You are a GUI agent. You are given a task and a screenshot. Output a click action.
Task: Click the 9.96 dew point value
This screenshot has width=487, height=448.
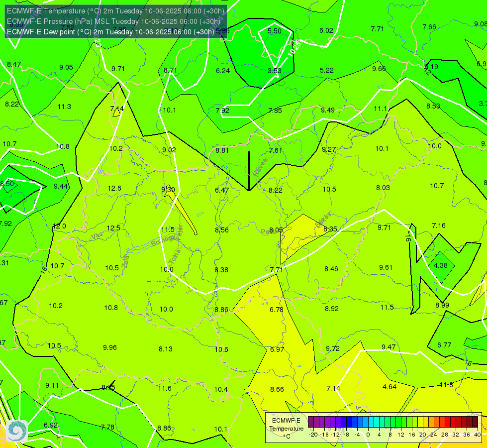(110, 347)
